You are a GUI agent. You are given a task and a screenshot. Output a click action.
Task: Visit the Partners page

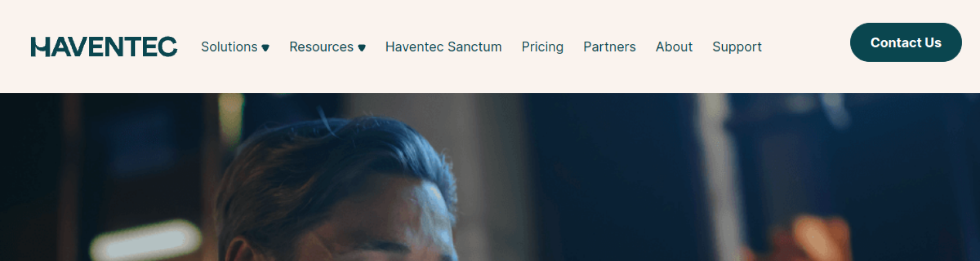pos(609,47)
